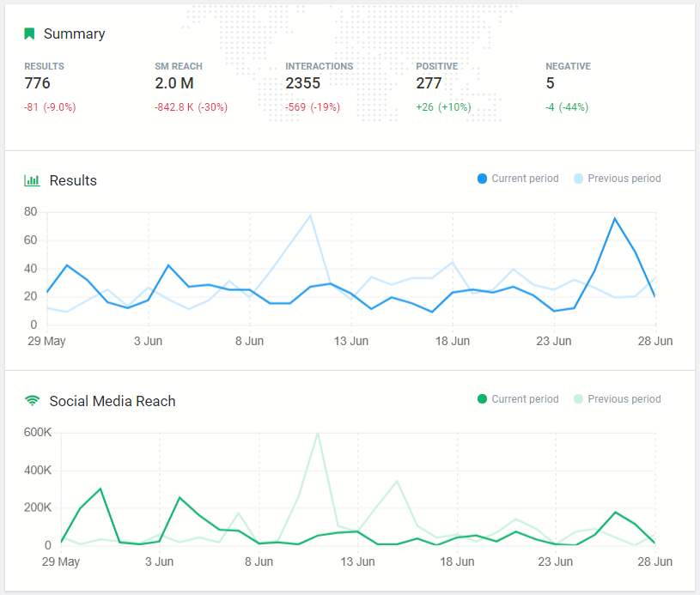Select the Interactions 2355 metric
Image resolution: width=700 pixels, height=595 pixels.
coord(303,83)
